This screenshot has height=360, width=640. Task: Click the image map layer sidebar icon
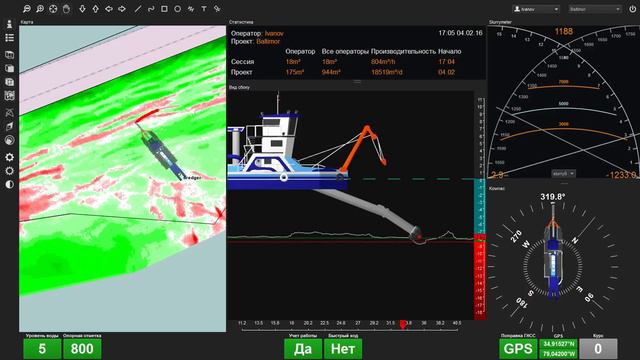click(x=9, y=96)
